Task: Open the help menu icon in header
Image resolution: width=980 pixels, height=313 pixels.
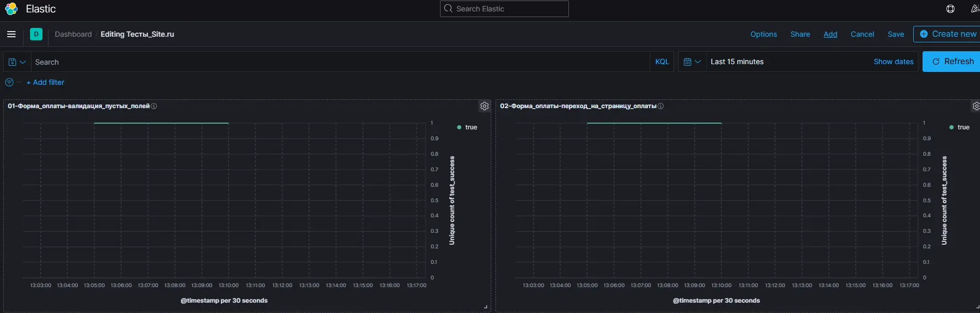Action: (950, 9)
